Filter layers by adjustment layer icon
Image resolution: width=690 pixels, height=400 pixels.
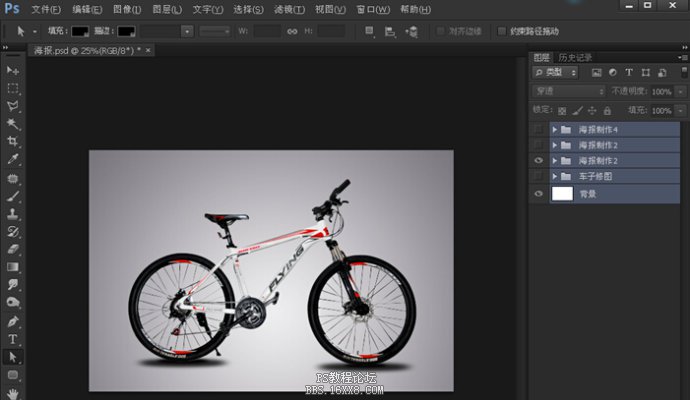coord(613,73)
